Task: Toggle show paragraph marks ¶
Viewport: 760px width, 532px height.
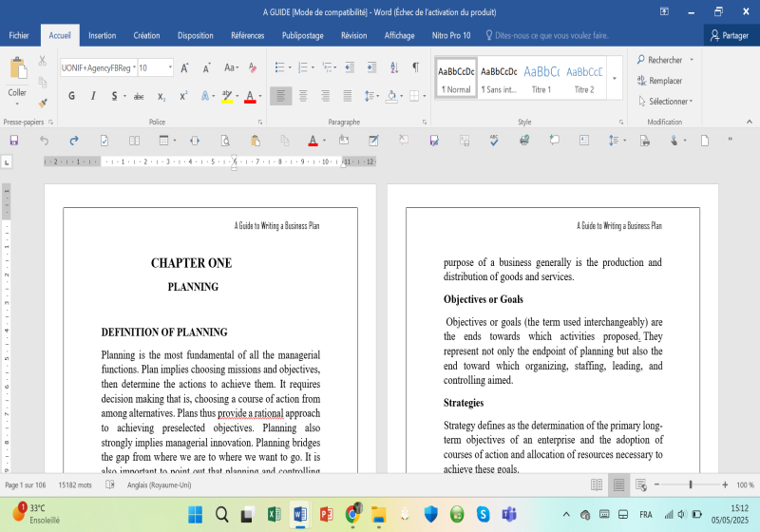Action: [415, 67]
